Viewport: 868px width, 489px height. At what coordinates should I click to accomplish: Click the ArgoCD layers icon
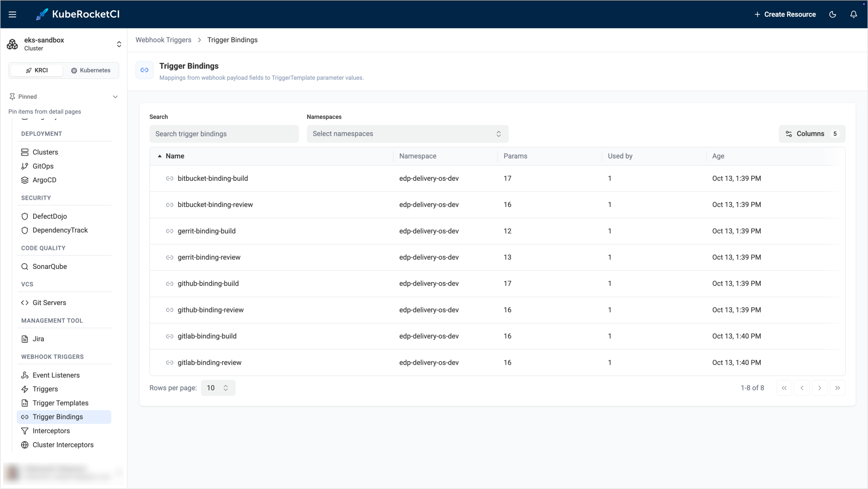point(25,180)
